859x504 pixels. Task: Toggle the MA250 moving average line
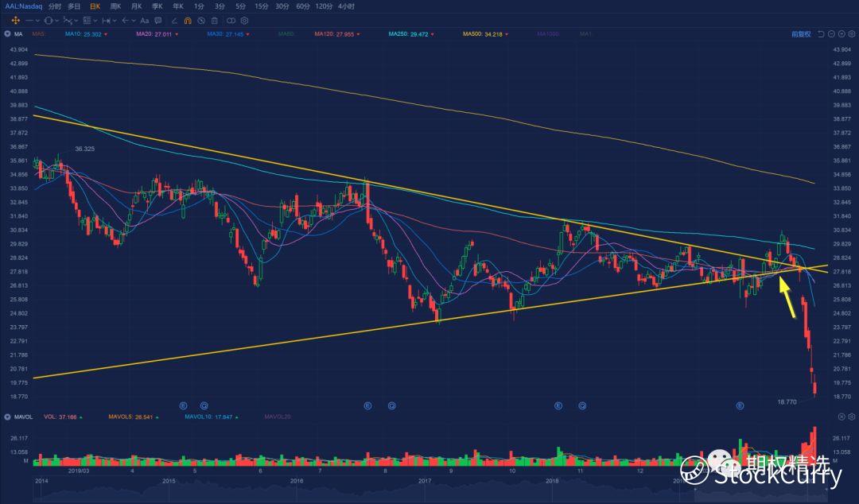click(411, 34)
